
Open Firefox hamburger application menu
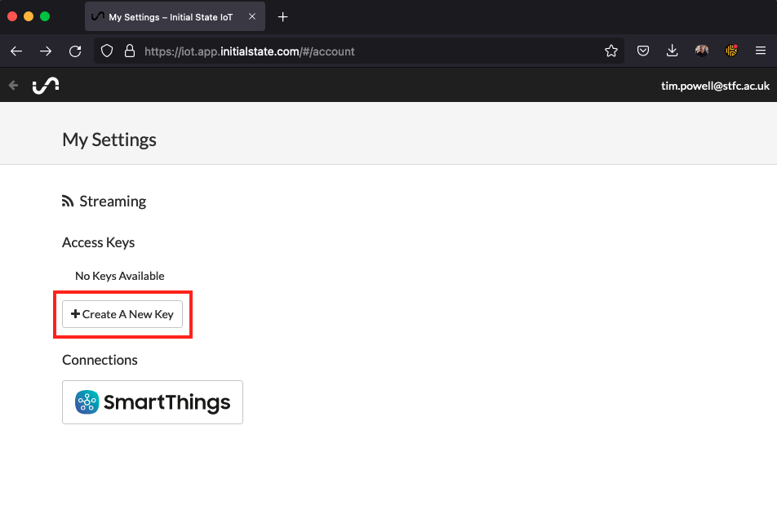click(x=761, y=51)
